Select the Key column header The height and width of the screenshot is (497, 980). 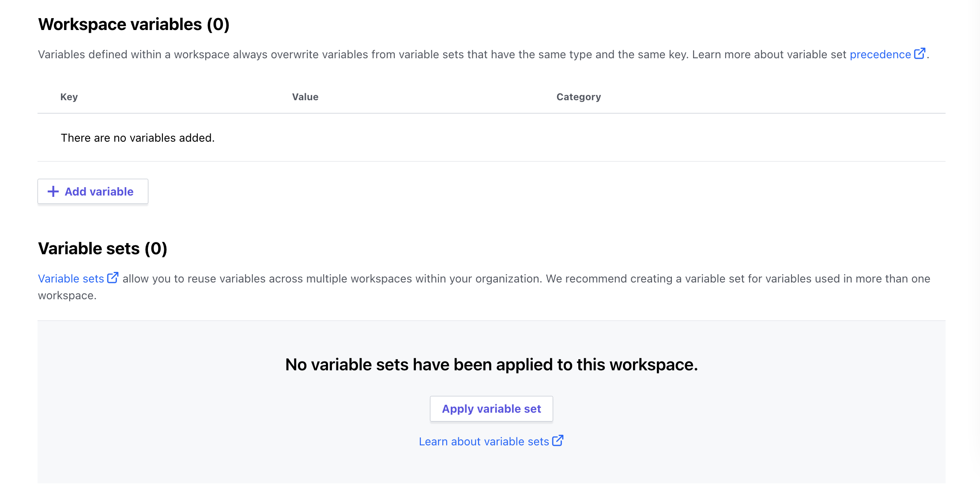pyautogui.click(x=69, y=97)
